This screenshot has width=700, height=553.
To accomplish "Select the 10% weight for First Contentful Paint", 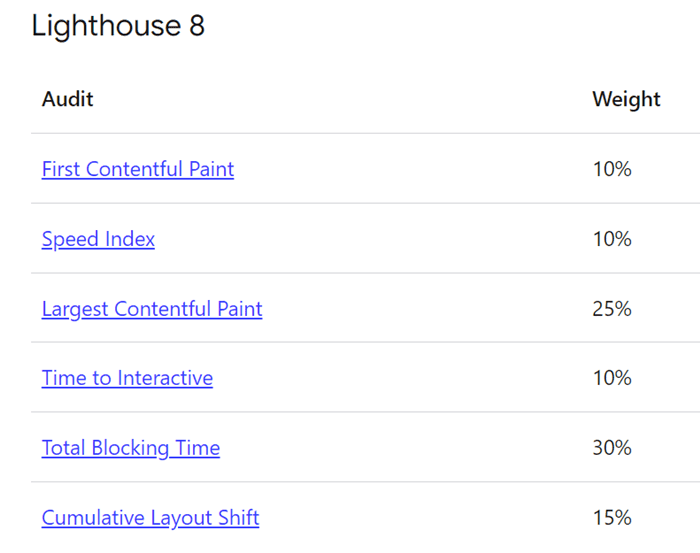I will point(612,169).
